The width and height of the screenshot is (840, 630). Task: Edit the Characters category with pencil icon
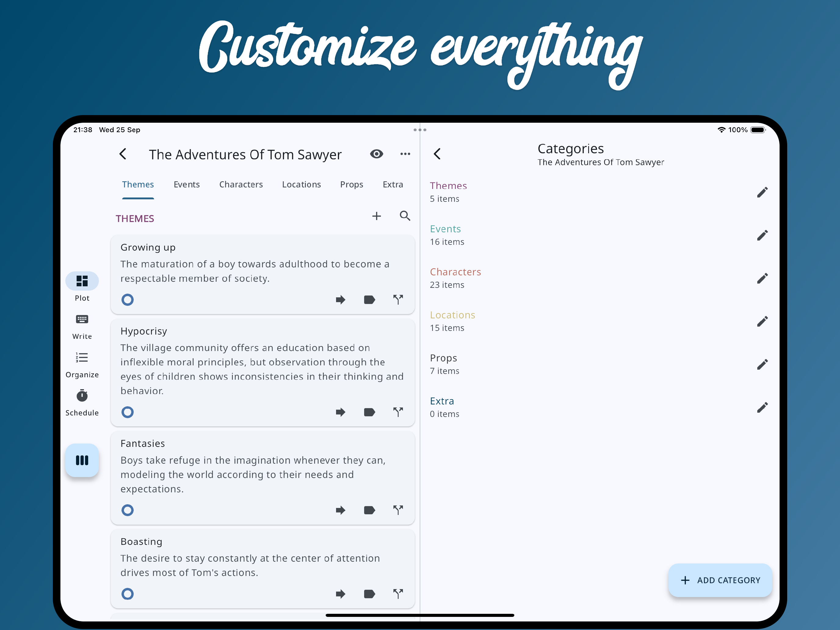pos(762,278)
